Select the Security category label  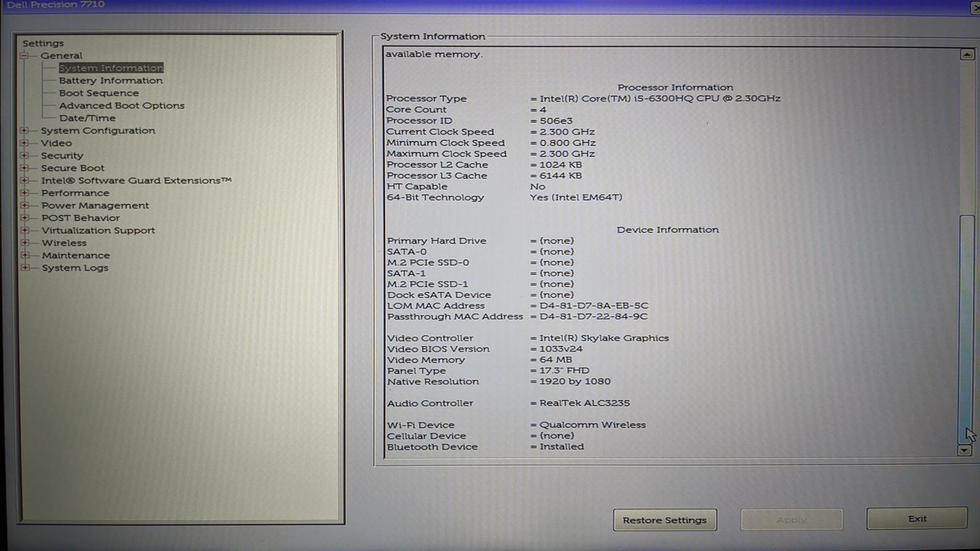(62, 156)
